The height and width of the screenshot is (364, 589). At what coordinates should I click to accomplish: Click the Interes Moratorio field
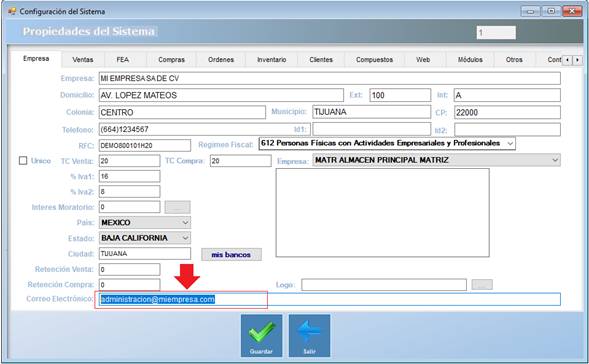pos(129,207)
